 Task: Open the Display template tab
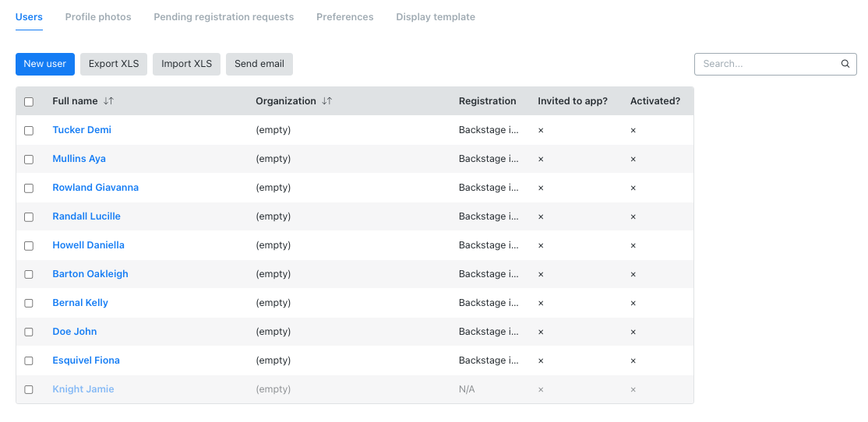coord(436,17)
